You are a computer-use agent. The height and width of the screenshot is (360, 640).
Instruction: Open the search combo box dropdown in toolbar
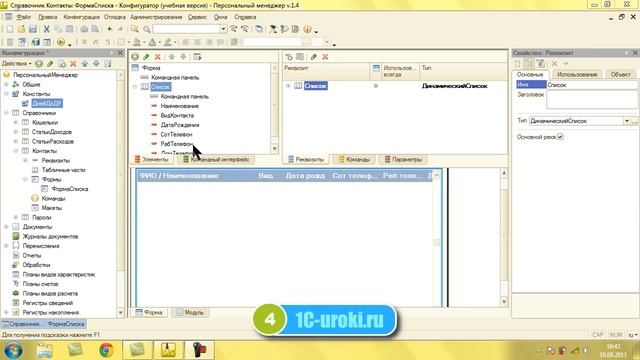pyautogui.click(x=223, y=29)
